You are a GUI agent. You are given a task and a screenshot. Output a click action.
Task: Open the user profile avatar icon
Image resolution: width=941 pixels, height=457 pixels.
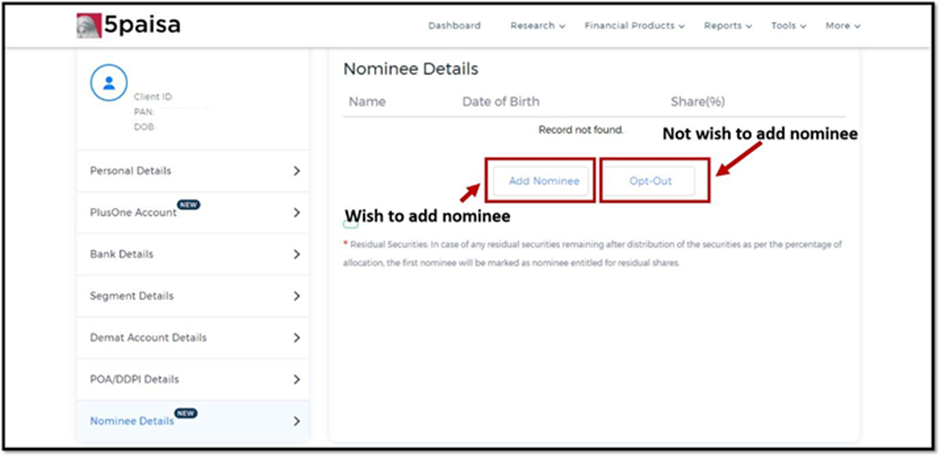[109, 83]
